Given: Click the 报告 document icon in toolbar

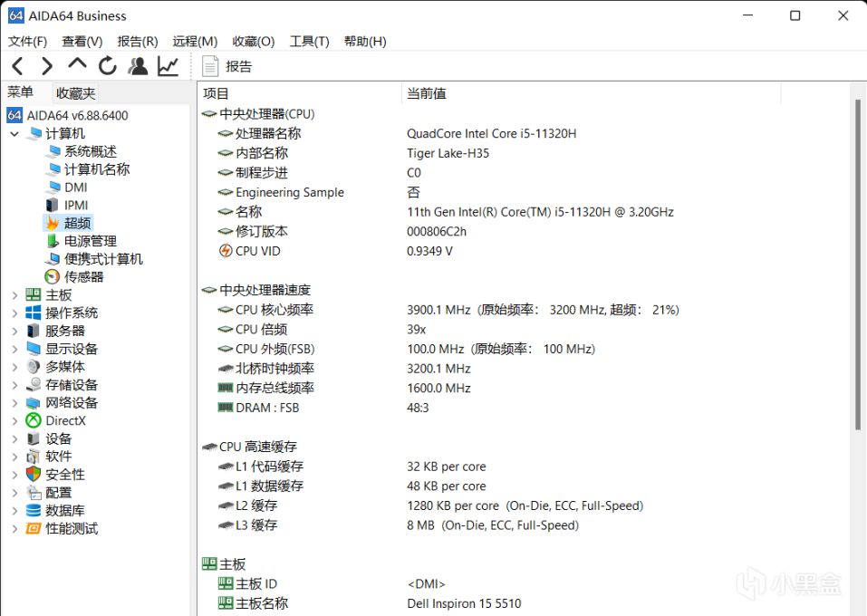Looking at the screenshot, I should (210, 66).
